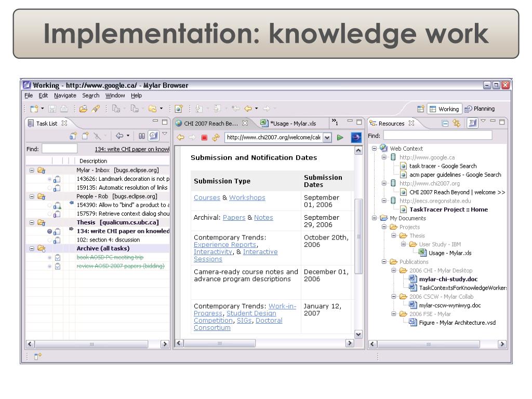
Task: Toggle the Mylar filter button in Resources toolbar
Action: (472, 123)
